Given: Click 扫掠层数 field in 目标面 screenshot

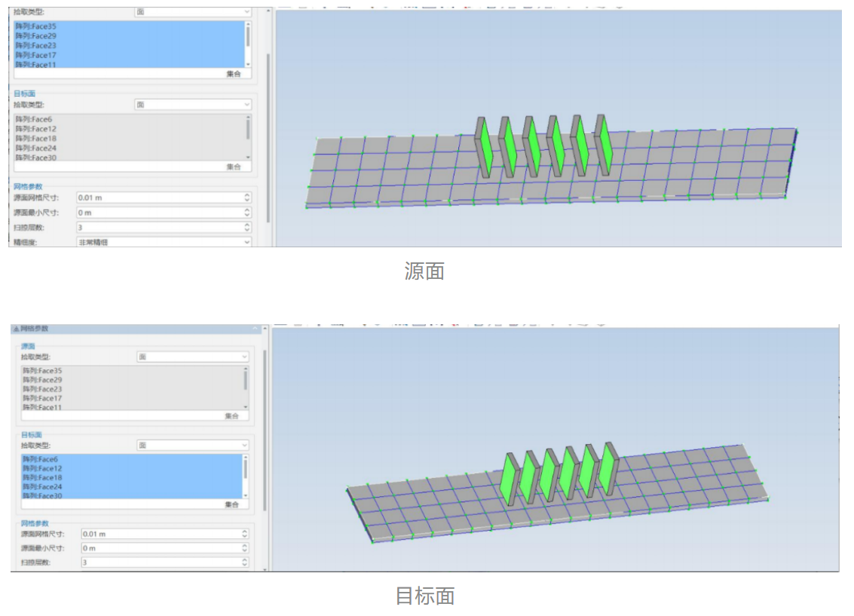Looking at the screenshot, I should 158,562.
